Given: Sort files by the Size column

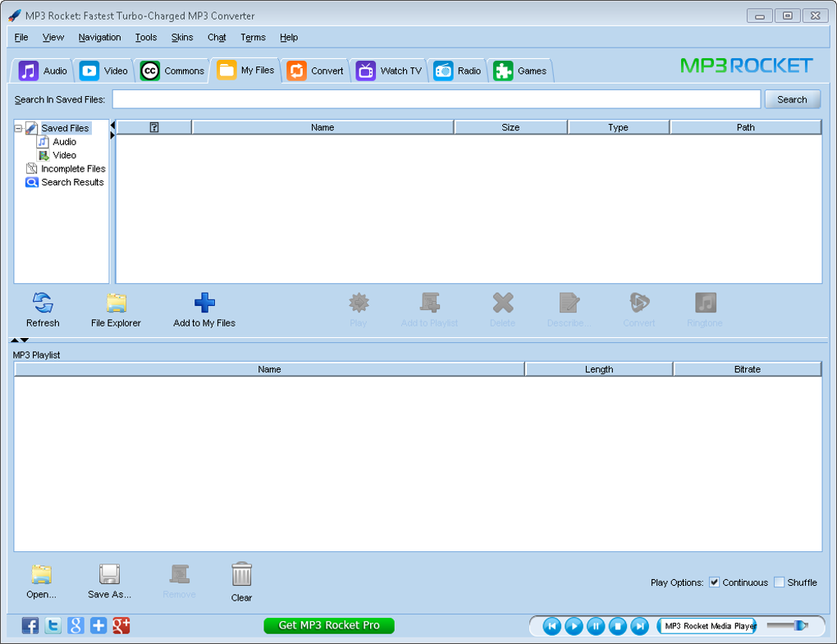Looking at the screenshot, I should (511, 127).
